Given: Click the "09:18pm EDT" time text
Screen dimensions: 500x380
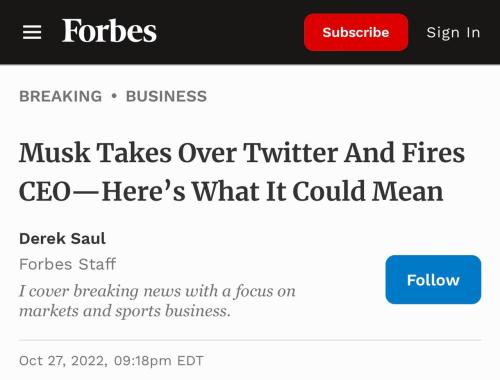Looking at the screenshot, I should 159,361.
